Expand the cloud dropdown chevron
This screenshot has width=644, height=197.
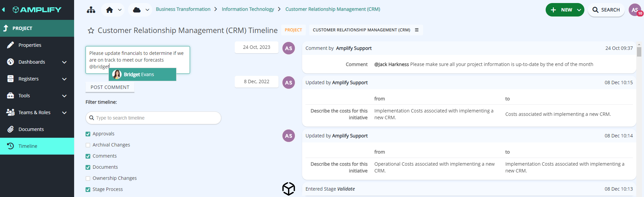tap(147, 10)
